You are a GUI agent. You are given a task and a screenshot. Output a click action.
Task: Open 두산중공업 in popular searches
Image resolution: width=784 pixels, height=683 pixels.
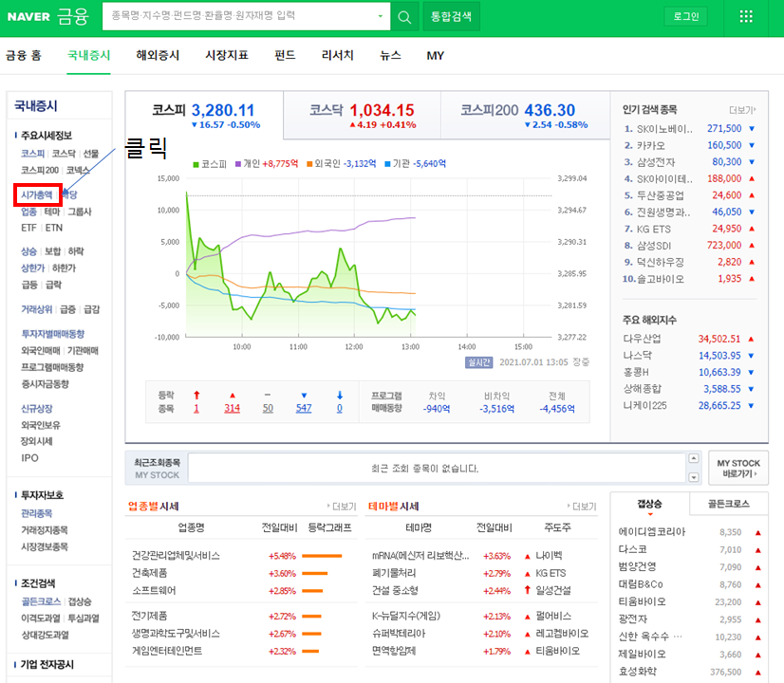(x=660, y=195)
